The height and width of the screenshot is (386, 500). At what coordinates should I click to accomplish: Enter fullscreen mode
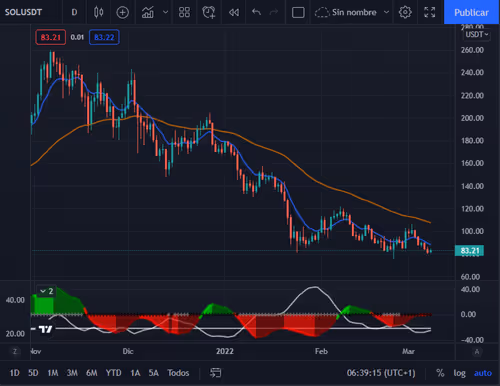429,12
